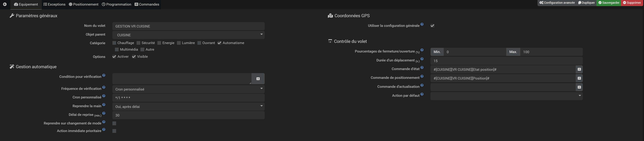
Task: Show help for Reprendre la main
Action: click(104, 105)
